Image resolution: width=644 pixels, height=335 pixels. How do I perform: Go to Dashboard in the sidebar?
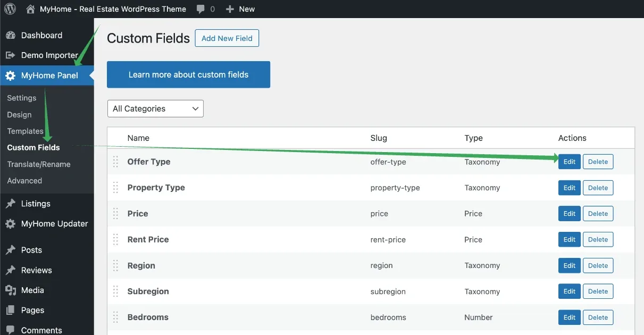tap(41, 35)
